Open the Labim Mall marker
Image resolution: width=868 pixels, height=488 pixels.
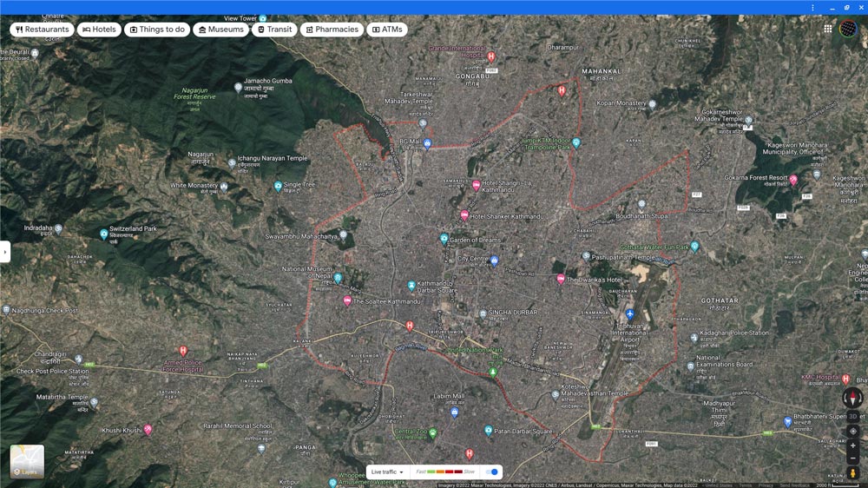click(x=455, y=412)
